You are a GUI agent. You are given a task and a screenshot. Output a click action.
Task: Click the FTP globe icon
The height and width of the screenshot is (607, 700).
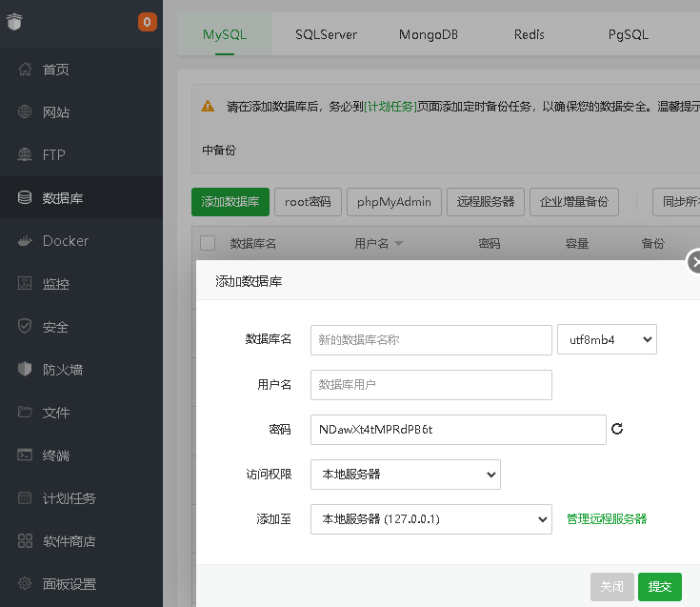pyautogui.click(x=25, y=154)
